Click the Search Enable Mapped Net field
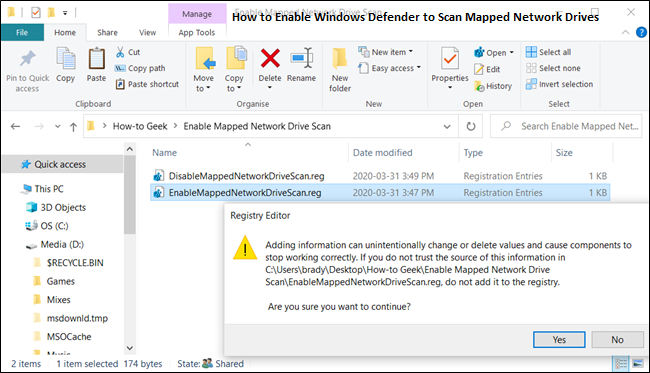 (x=566, y=126)
